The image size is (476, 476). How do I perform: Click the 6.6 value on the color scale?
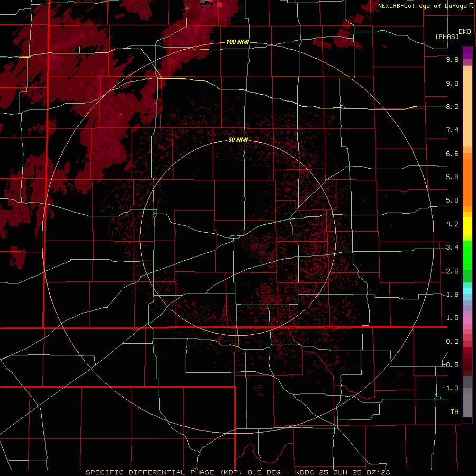pos(452,153)
